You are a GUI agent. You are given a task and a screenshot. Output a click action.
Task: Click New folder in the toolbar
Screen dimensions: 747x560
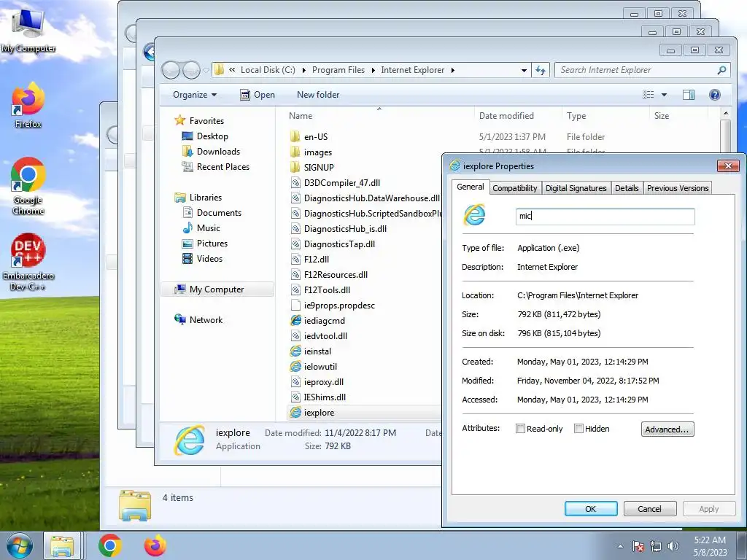click(x=318, y=95)
